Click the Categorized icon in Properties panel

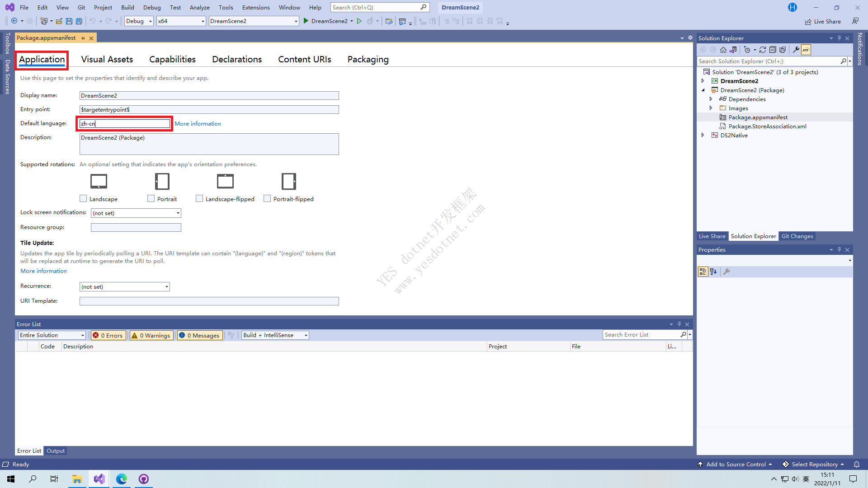[x=703, y=272]
